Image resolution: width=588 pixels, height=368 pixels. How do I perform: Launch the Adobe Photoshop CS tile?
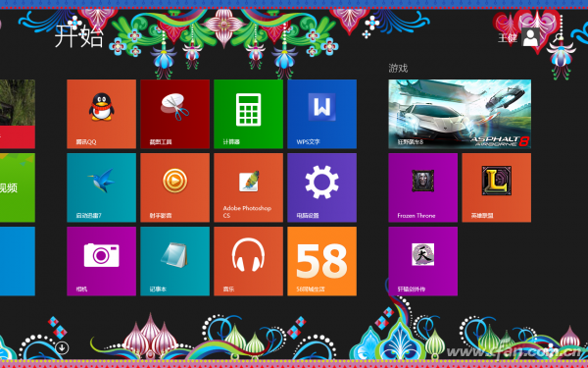coord(248,187)
